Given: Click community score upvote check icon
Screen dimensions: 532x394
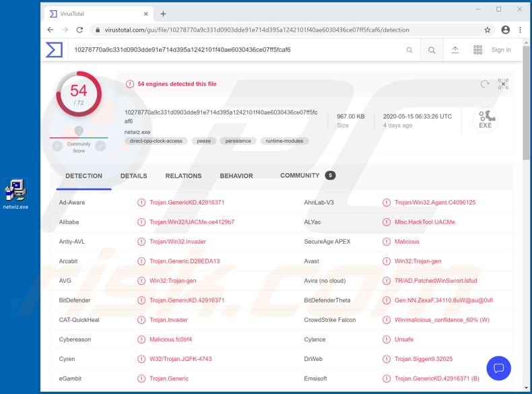Looking at the screenshot, I should 100,146.
